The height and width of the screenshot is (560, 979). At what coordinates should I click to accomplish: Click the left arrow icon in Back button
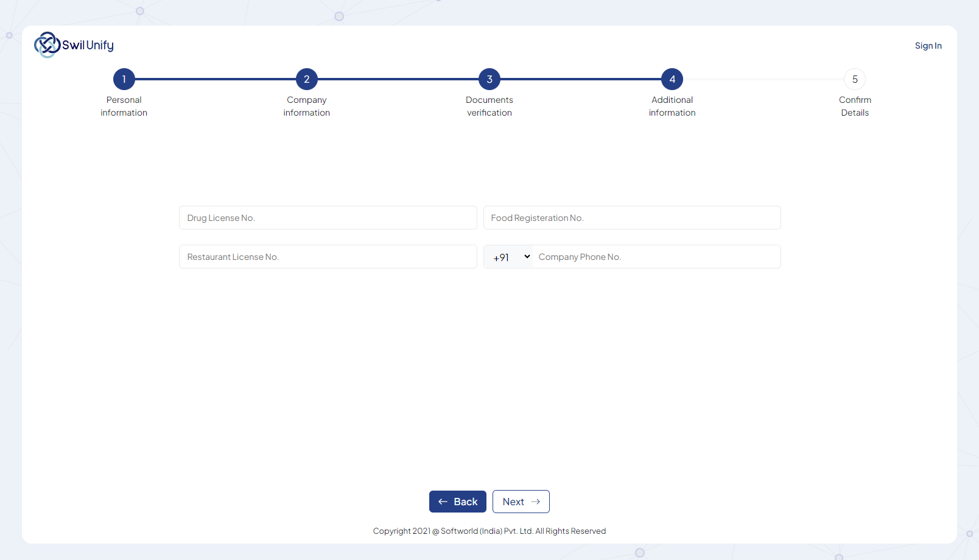443,502
